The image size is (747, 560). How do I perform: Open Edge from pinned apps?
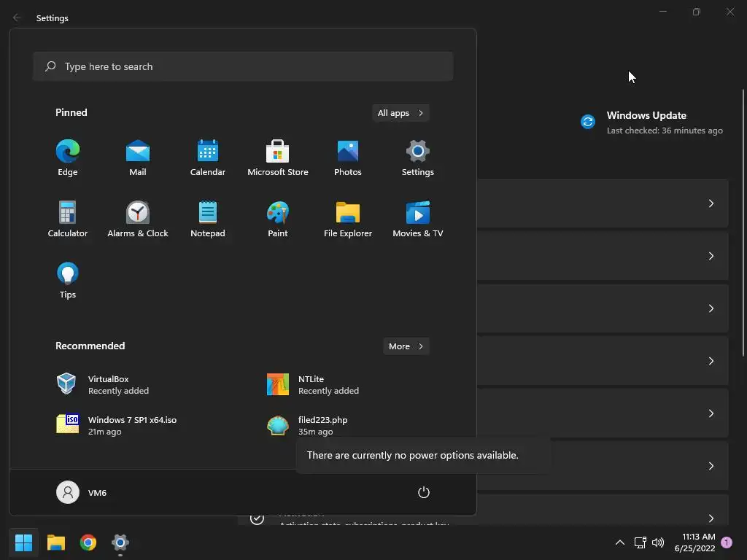pos(68,158)
